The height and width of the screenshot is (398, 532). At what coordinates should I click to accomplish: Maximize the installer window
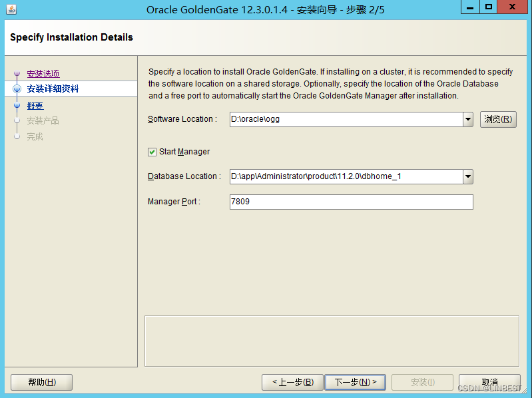(x=489, y=7)
